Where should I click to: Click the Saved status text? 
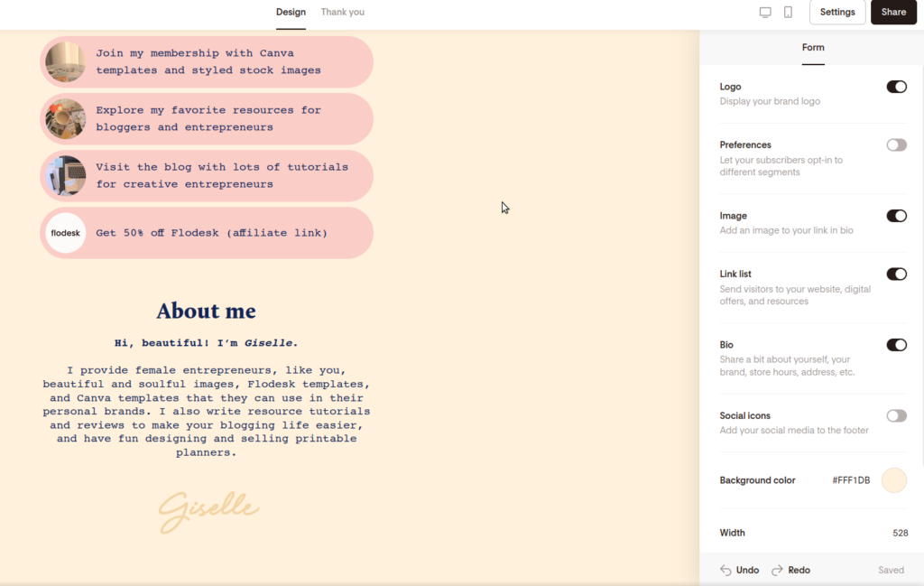(x=891, y=570)
